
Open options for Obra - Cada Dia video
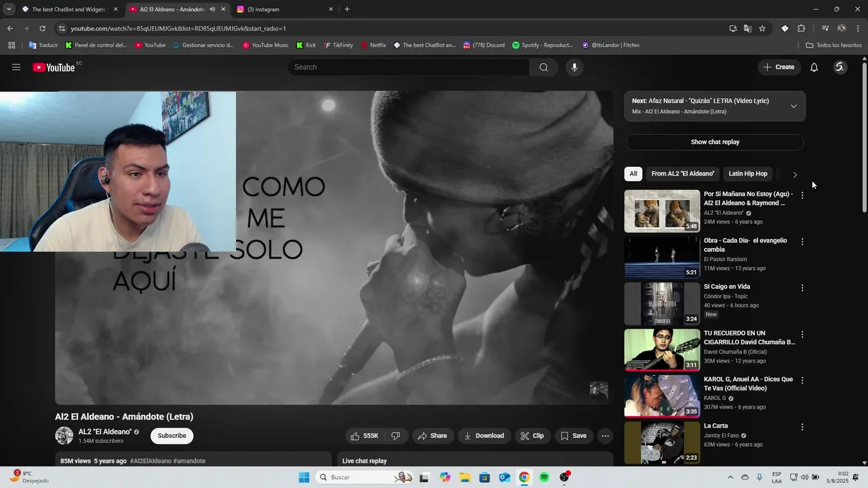[802, 242]
